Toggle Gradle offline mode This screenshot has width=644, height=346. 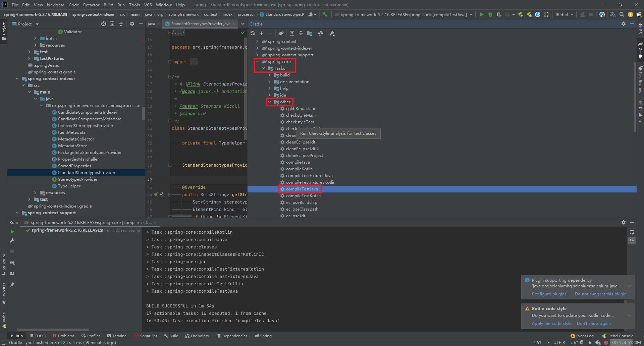tap(321, 33)
